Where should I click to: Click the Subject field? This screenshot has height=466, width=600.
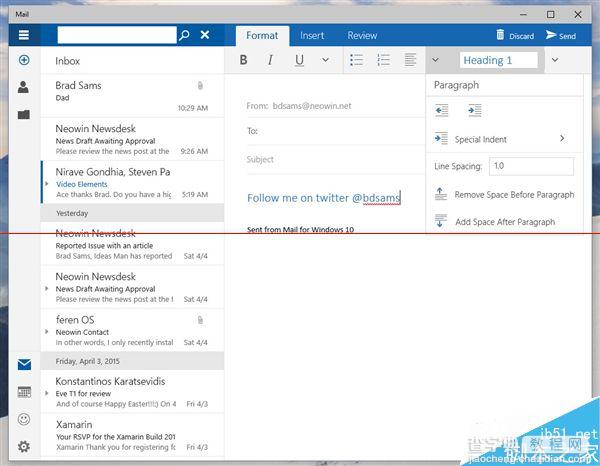click(x=336, y=160)
